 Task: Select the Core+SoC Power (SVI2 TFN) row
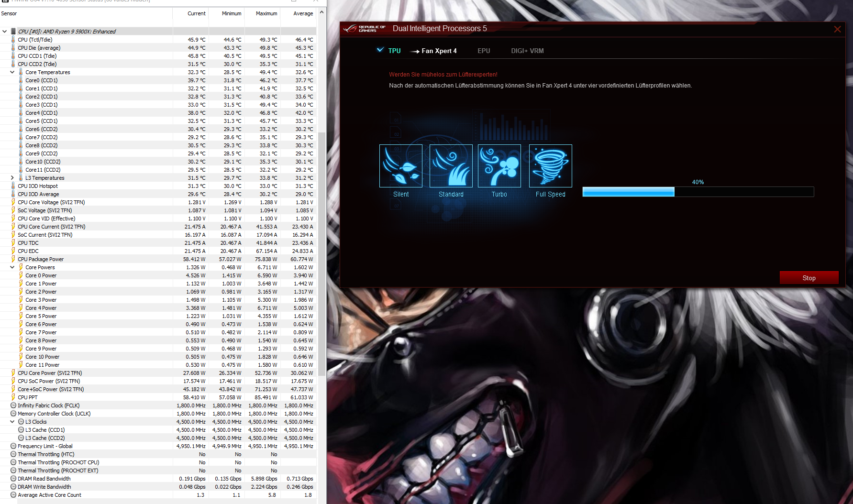(158, 389)
